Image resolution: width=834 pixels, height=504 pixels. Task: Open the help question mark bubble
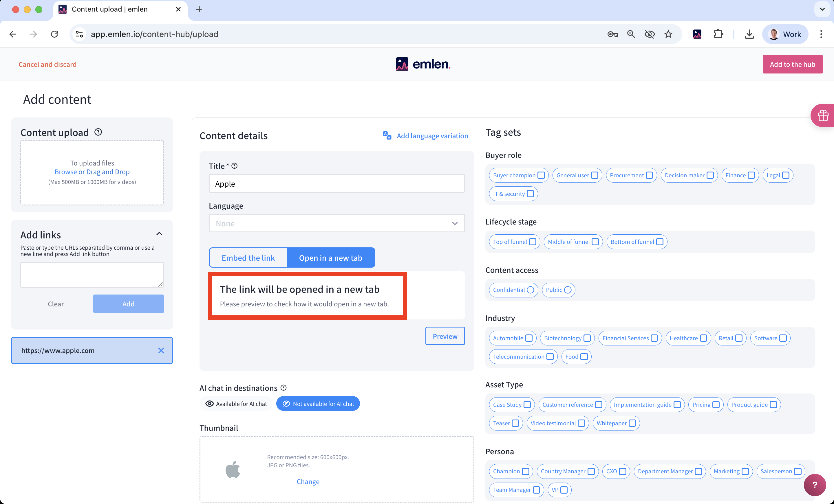click(815, 485)
